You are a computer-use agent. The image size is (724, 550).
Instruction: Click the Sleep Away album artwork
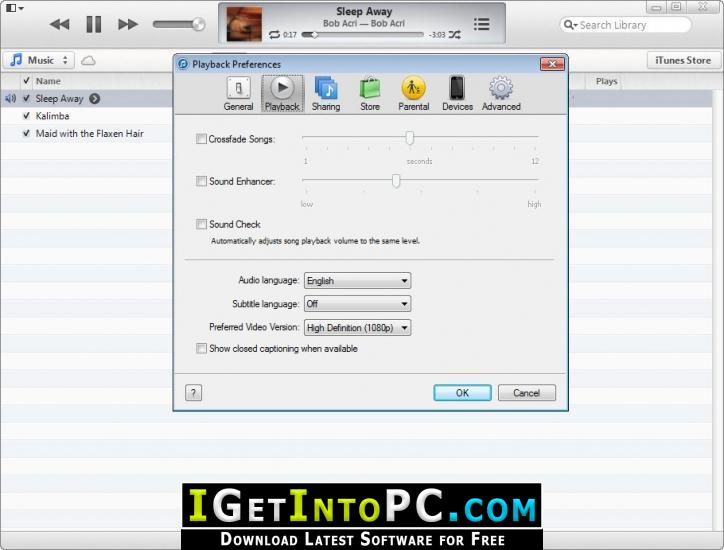click(244, 24)
